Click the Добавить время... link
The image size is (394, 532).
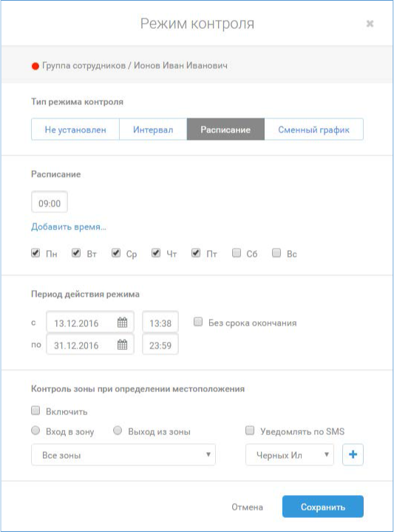click(x=69, y=226)
